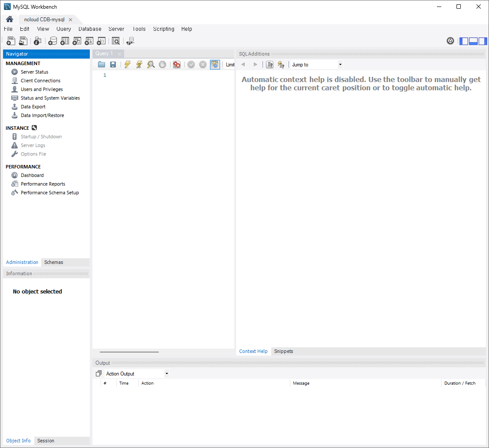Copy output icon beside Action Output
This screenshot has height=448, width=489.
click(99, 373)
